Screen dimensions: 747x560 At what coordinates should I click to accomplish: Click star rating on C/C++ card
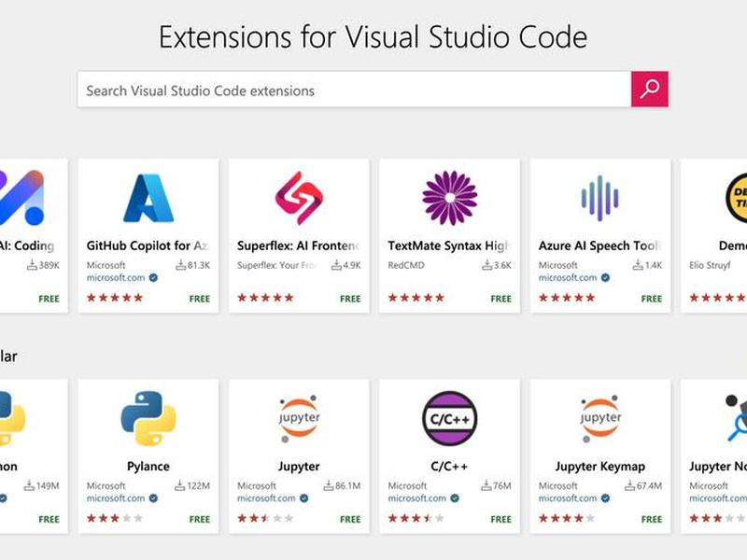(416, 518)
